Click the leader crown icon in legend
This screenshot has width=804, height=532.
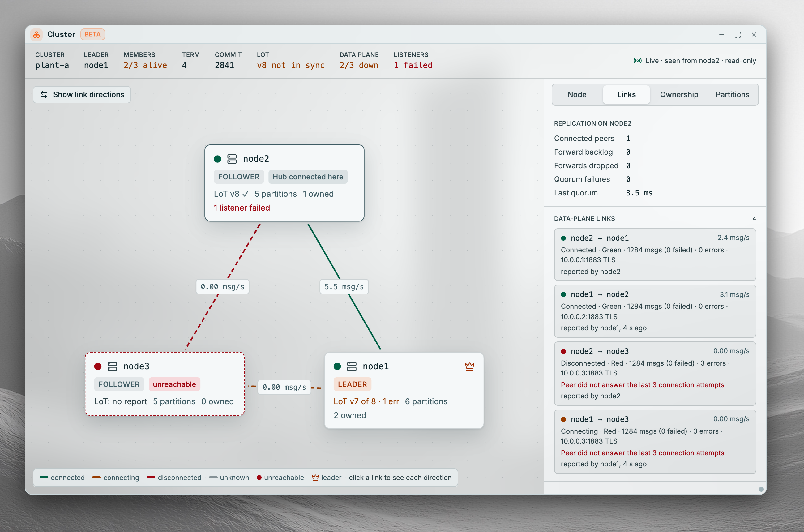[315, 478]
